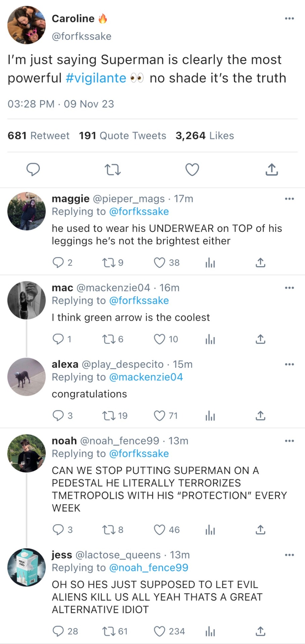The height and width of the screenshot is (644, 305).
Task: Open more options on Caroline's tweet
Action: (289, 18)
